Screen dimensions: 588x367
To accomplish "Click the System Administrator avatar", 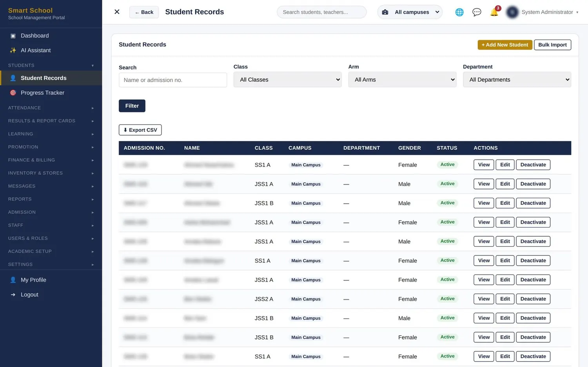I will [x=512, y=12].
